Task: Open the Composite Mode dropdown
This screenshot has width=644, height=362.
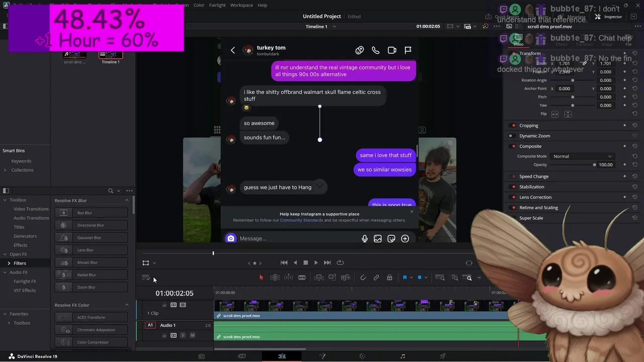Action: point(583,156)
